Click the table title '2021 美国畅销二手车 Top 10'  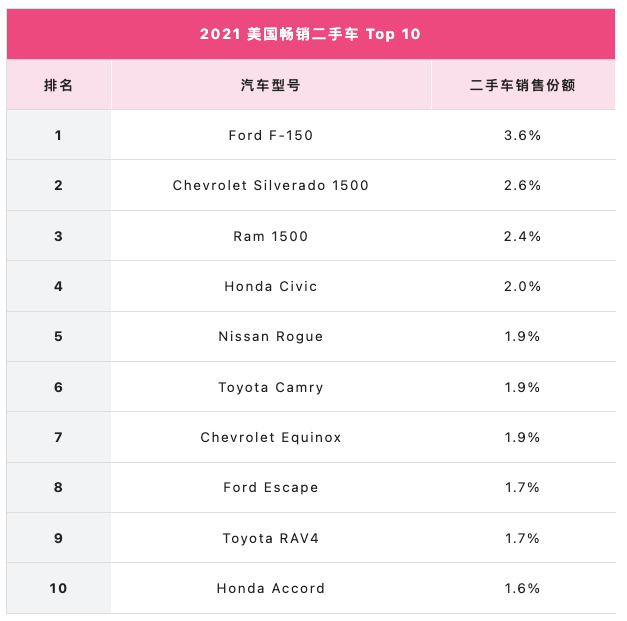click(310, 34)
